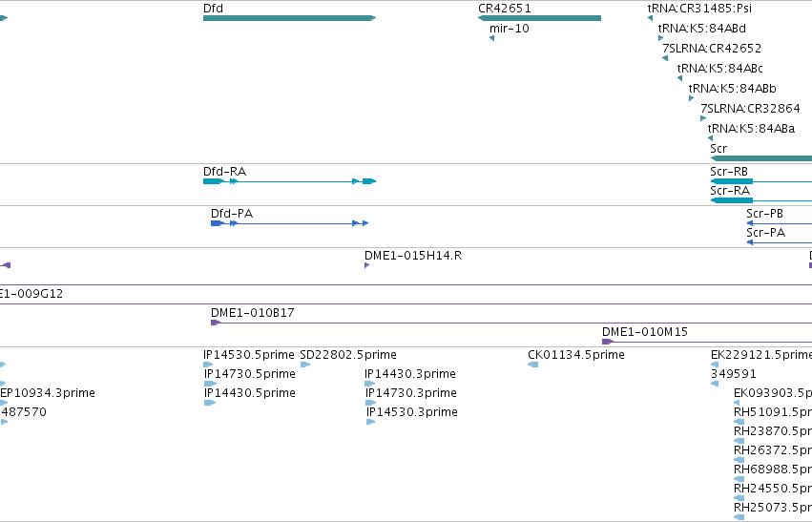Select the mir-10 label
812x522 pixels.
(510, 29)
